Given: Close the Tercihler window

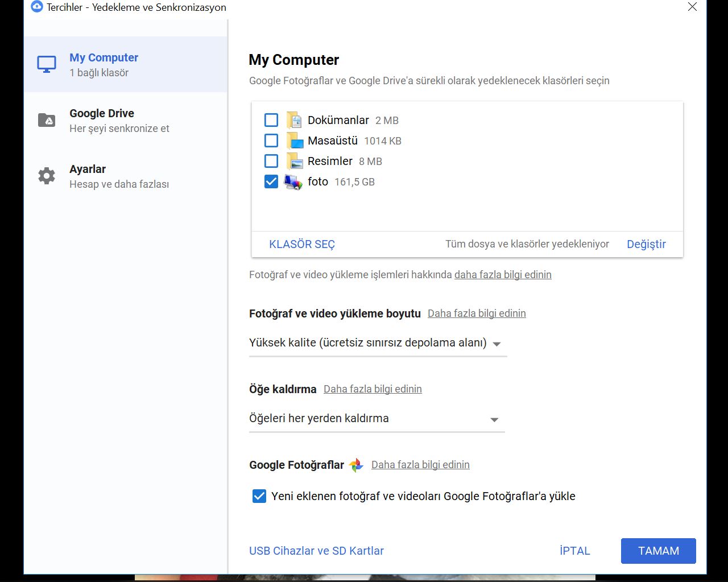Looking at the screenshot, I should coord(692,7).
